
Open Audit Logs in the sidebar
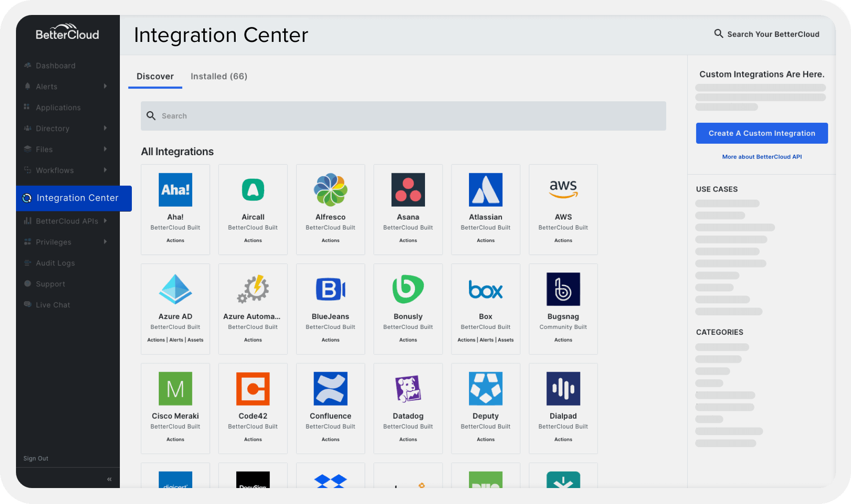tap(55, 263)
